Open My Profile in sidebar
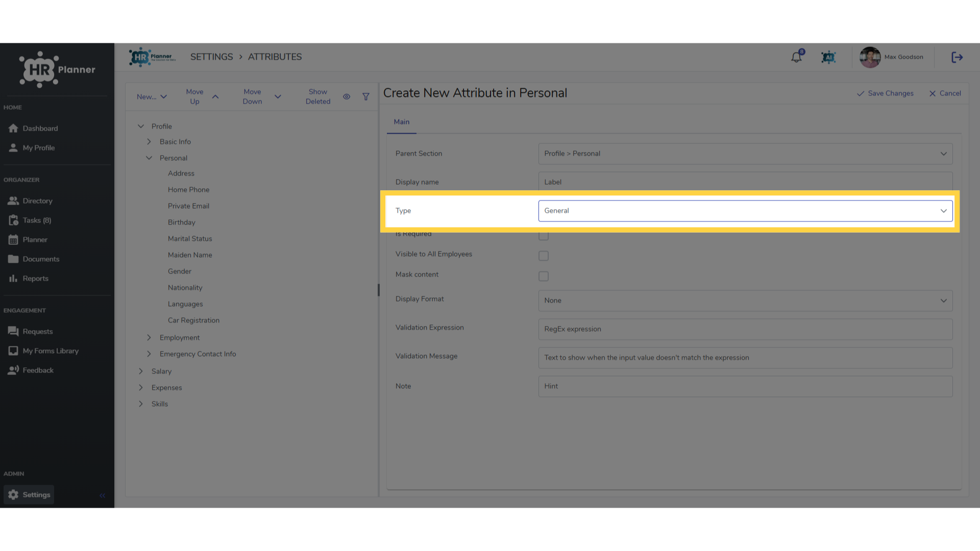The image size is (980, 551). coord(32,147)
